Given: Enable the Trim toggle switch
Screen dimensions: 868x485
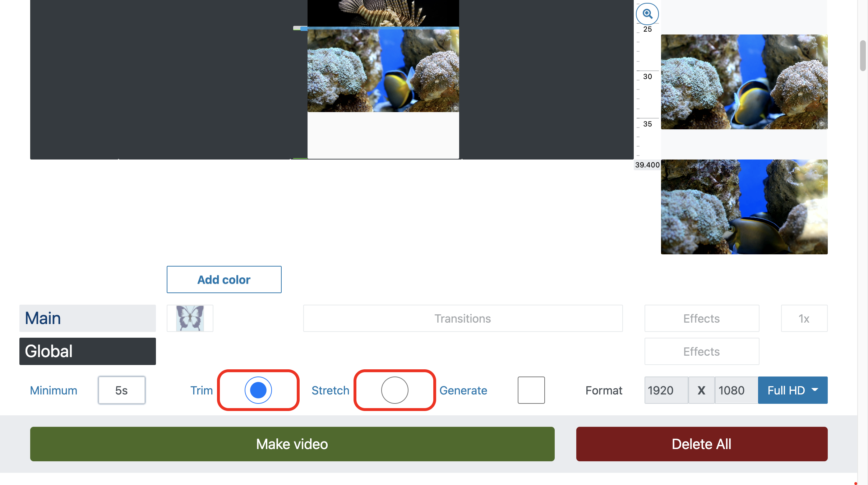Looking at the screenshot, I should [x=258, y=390].
